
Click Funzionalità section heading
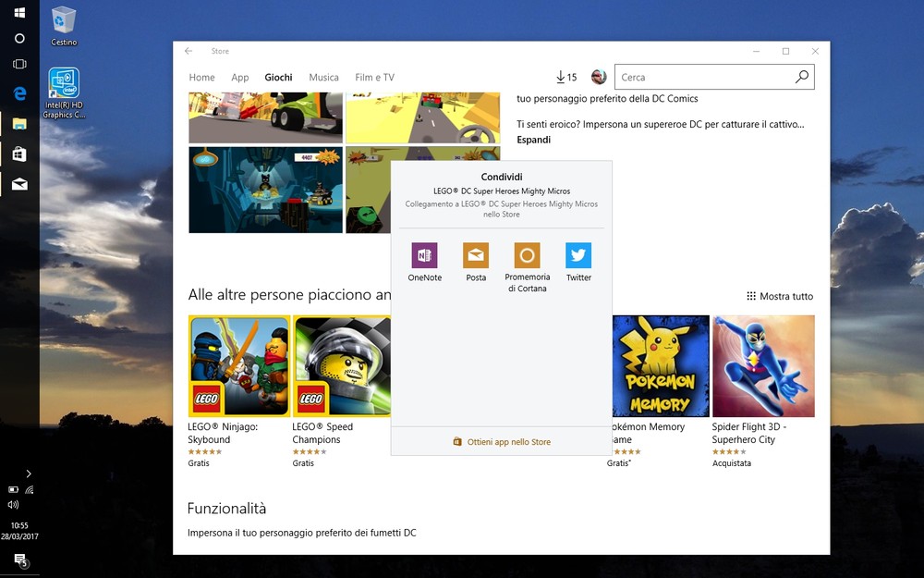coord(227,509)
